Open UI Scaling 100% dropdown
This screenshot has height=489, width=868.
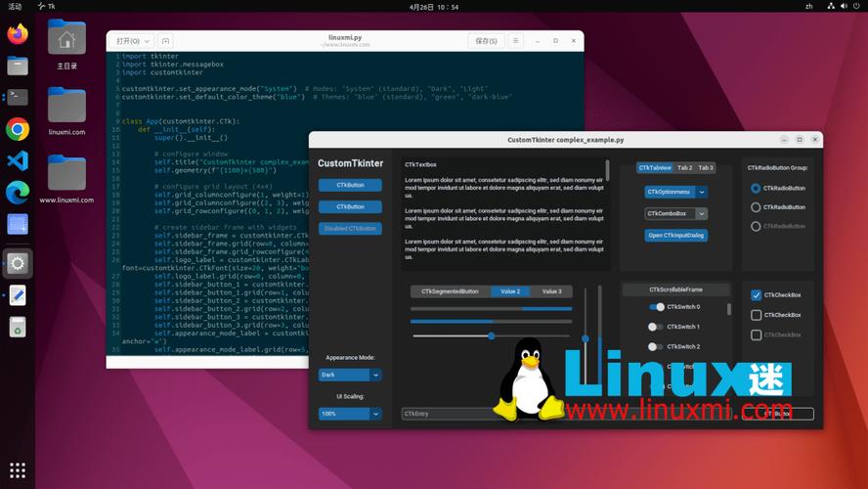click(x=350, y=414)
